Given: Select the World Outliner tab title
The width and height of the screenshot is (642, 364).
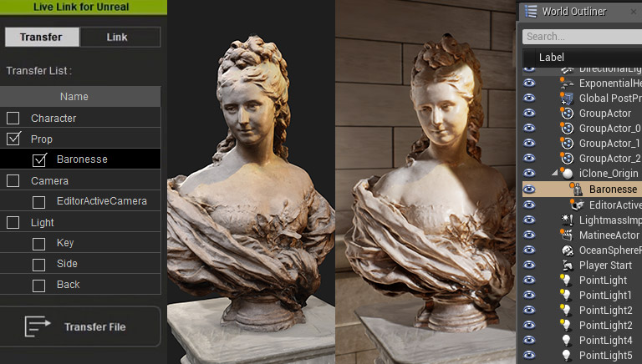Looking at the screenshot, I should pyautogui.click(x=574, y=12).
